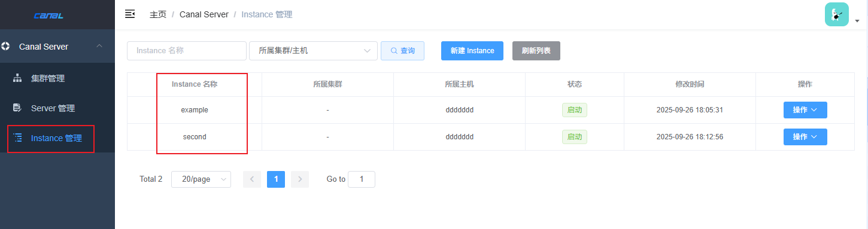This screenshot has width=868, height=229.
Task: Click Instance 管理 breadcrumb text
Action: (267, 14)
